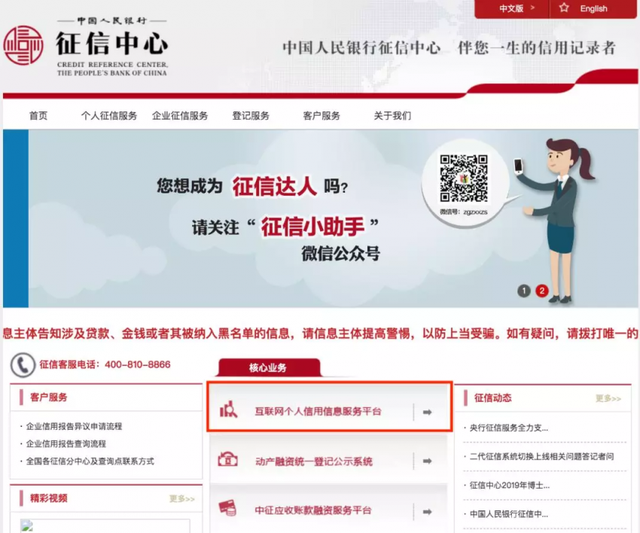640x533 pixels.
Task: Open the 首页 menu item
Action: click(x=38, y=115)
